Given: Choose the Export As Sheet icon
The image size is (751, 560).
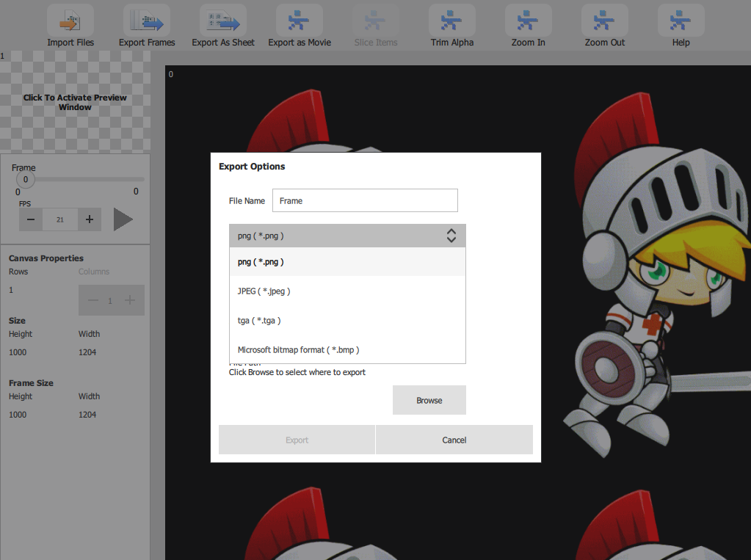Looking at the screenshot, I should (x=223, y=21).
